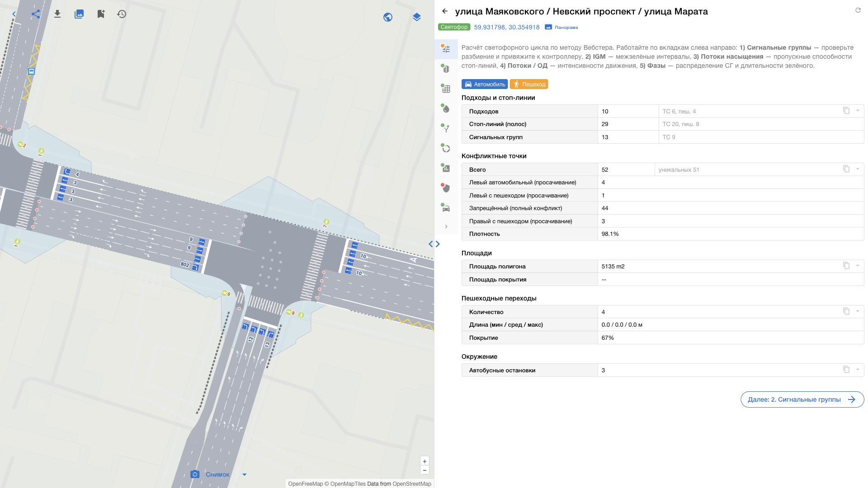The height and width of the screenshot is (488, 868).
Task: Click the Площадь полигона value 5135 m2
Action: pyautogui.click(x=613, y=267)
